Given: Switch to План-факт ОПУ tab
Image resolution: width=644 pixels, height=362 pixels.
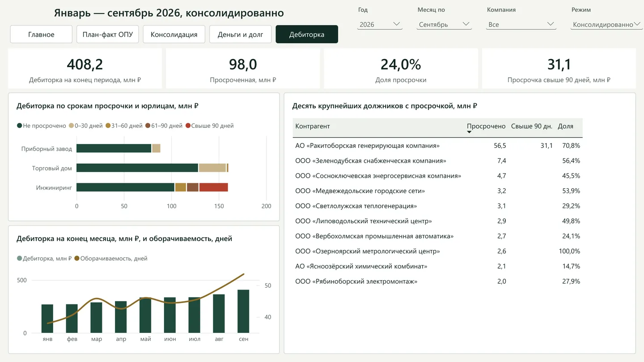Looking at the screenshot, I should [108, 34].
